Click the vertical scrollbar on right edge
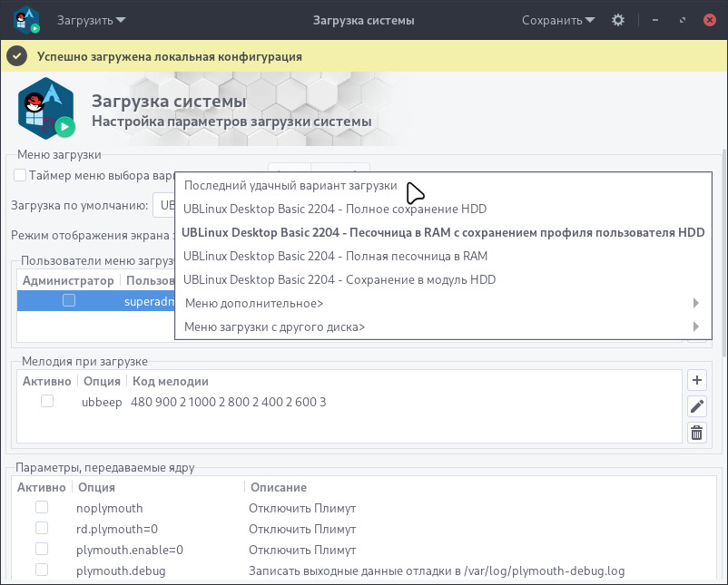This screenshot has height=585, width=728. pos(723,253)
